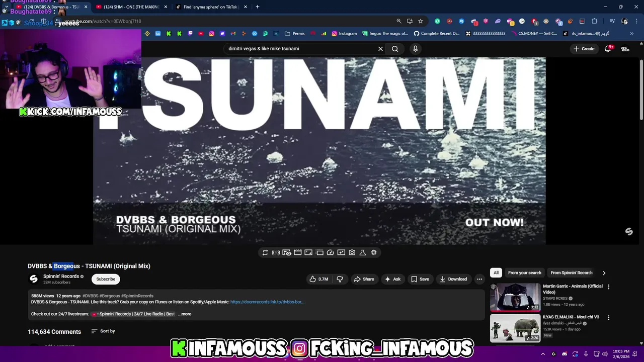Open Spinnin' Records 24/7 Live Radio link

click(133, 314)
